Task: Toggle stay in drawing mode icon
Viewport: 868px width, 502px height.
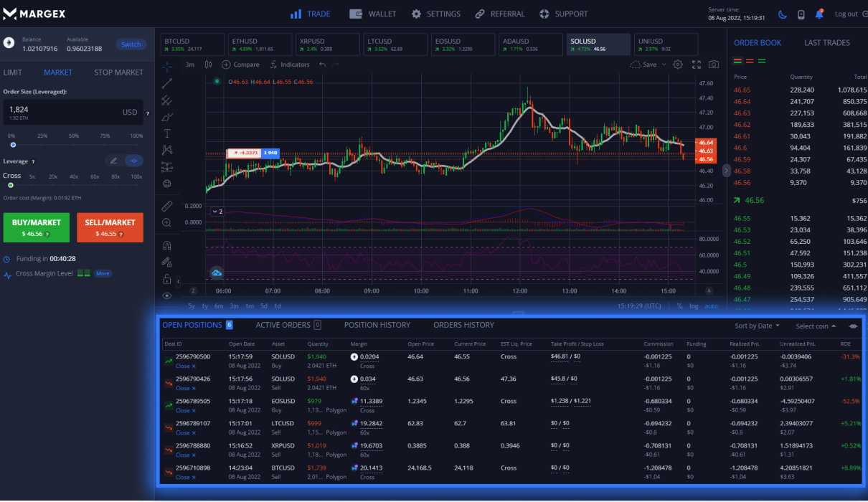Action: (166, 262)
